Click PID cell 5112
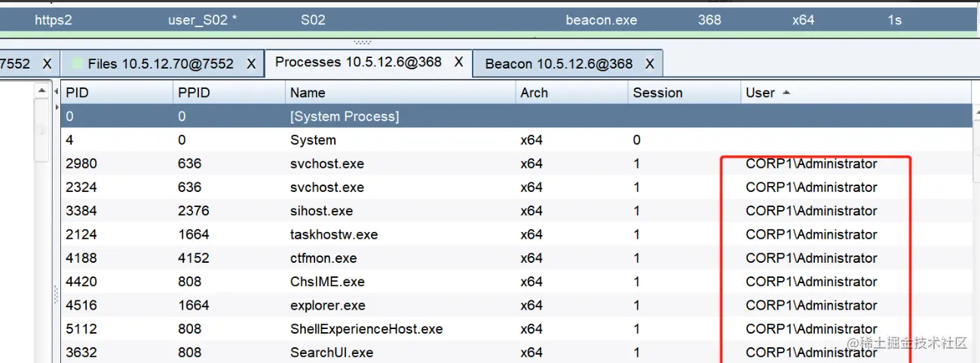980x363 pixels. tap(81, 329)
